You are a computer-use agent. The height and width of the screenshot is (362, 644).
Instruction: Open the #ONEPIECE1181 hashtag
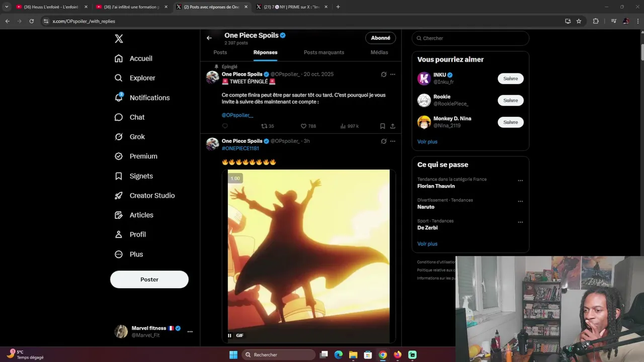(240, 148)
